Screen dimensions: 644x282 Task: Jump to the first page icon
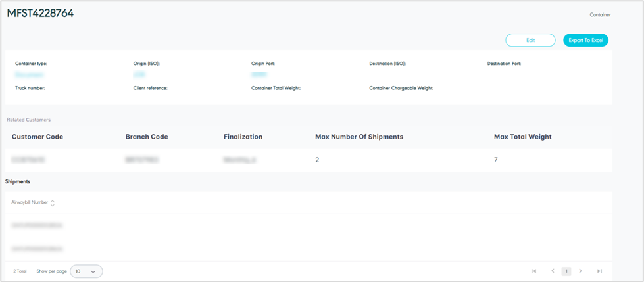[533, 271]
